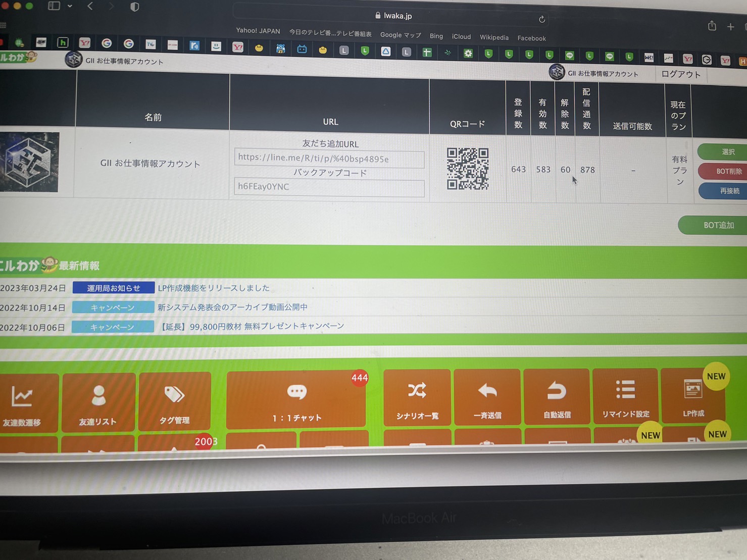The width and height of the screenshot is (747, 560).
Task: Click the 送信可能数 column header
Action: click(632, 126)
